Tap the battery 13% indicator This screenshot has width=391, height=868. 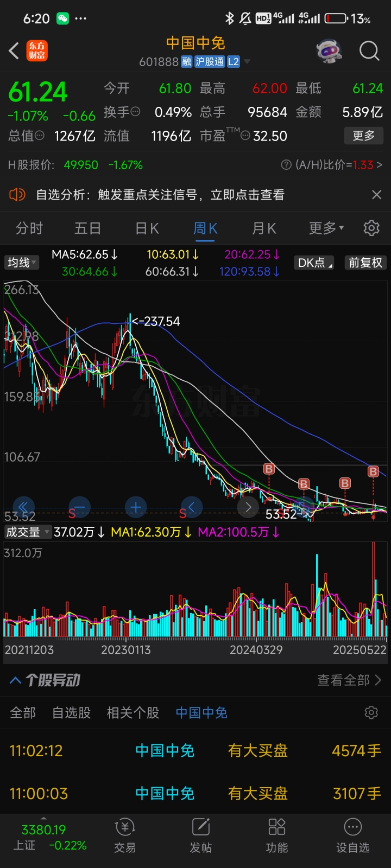click(348, 18)
